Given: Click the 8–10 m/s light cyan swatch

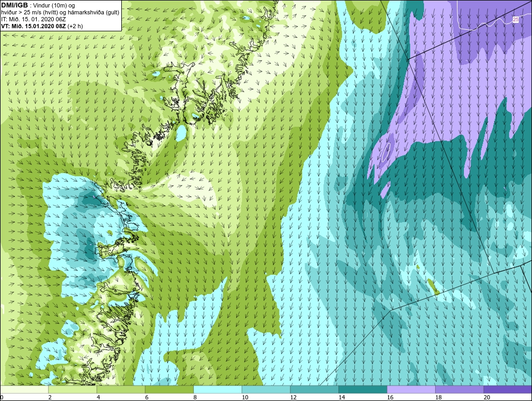Looking at the screenshot, I should (218, 389).
